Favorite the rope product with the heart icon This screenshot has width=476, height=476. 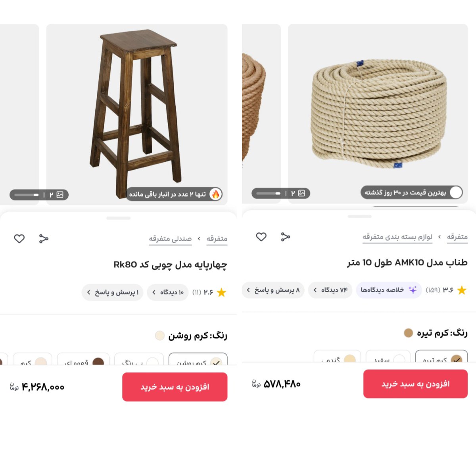pyautogui.click(x=261, y=237)
